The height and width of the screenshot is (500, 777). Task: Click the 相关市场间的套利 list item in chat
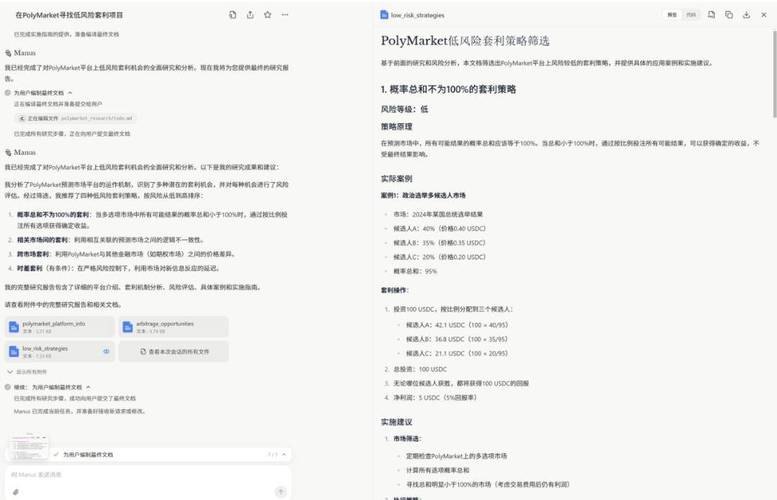(110, 240)
